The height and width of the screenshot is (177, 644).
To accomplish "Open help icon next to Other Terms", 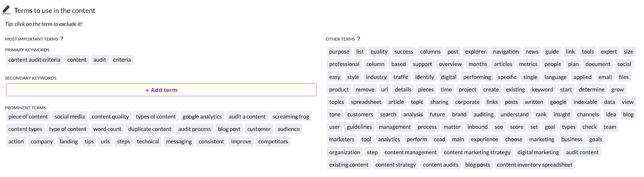I will click(x=359, y=39).
